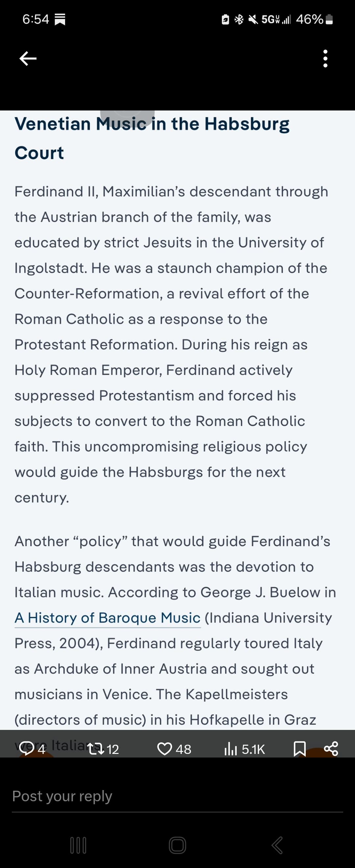Tap the back arrow
355x868 pixels.
click(28, 59)
